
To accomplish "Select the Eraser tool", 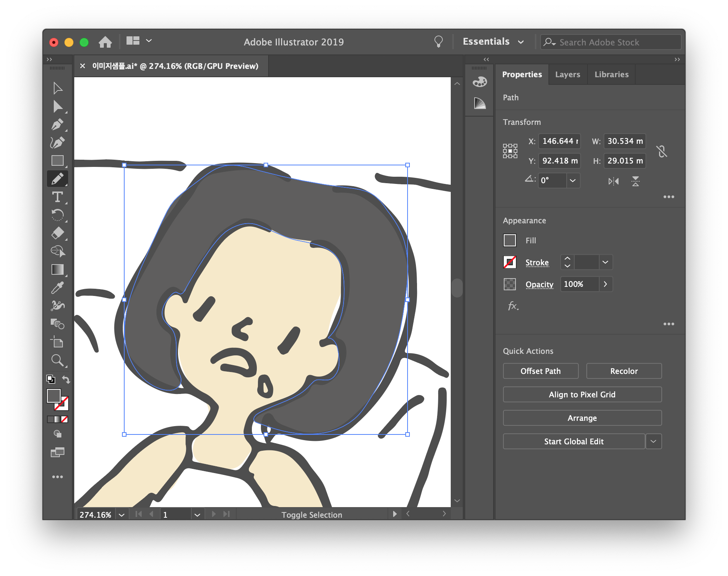I will (x=58, y=233).
